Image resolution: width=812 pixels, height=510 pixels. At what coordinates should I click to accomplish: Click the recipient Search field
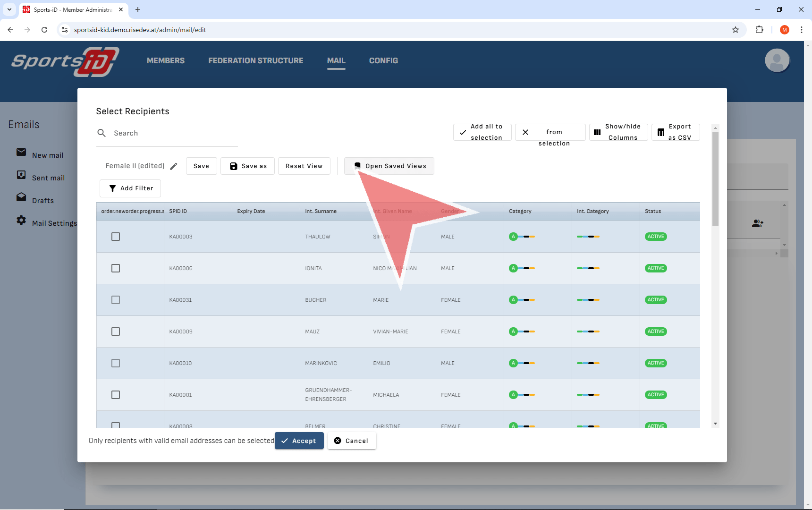click(173, 133)
